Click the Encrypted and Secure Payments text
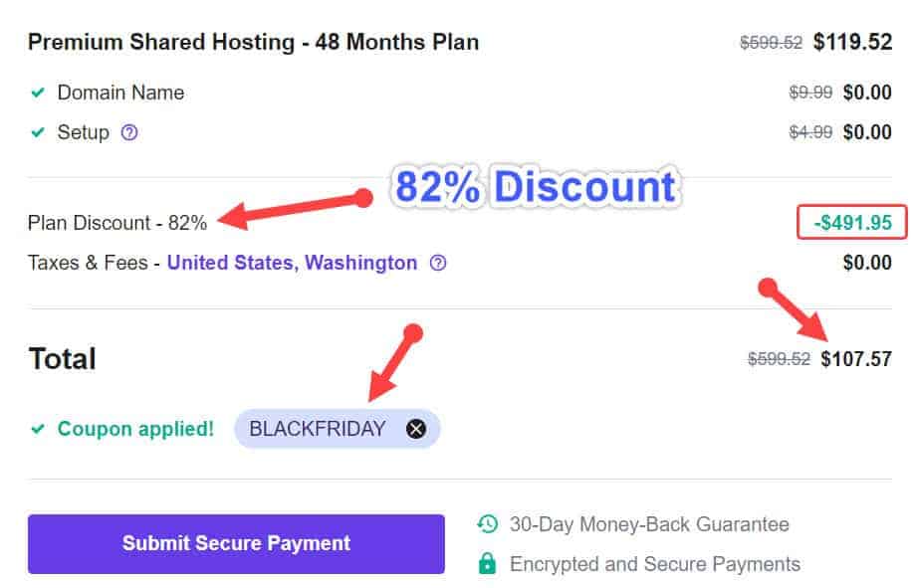 coord(654,564)
